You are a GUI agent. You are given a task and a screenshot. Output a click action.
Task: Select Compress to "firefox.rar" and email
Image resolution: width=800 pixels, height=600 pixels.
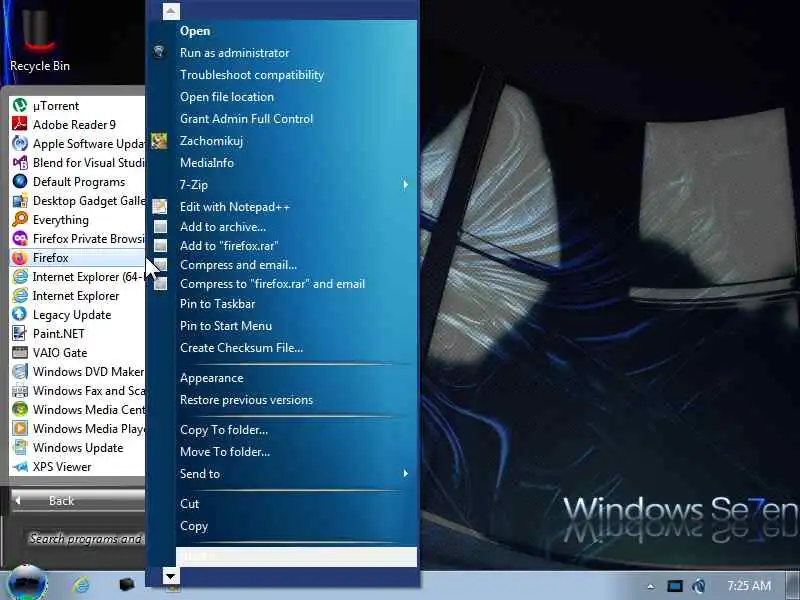pyautogui.click(x=272, y=284)
